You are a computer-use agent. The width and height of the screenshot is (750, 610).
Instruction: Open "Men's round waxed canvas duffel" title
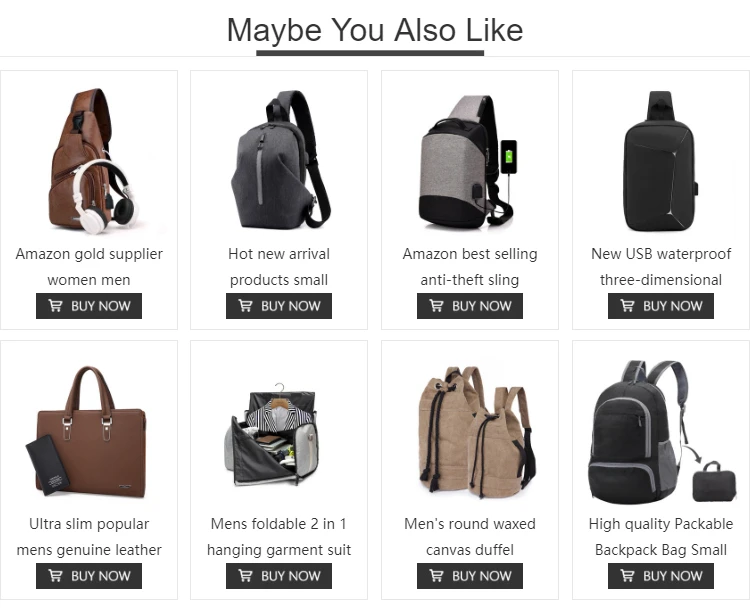coord(470,537)
